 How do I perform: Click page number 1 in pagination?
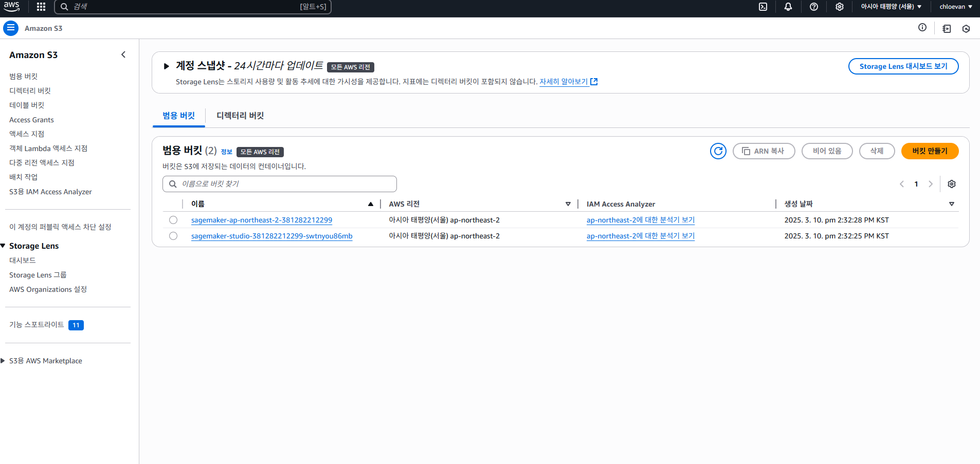pyautogui.click(x=916, y=184)
